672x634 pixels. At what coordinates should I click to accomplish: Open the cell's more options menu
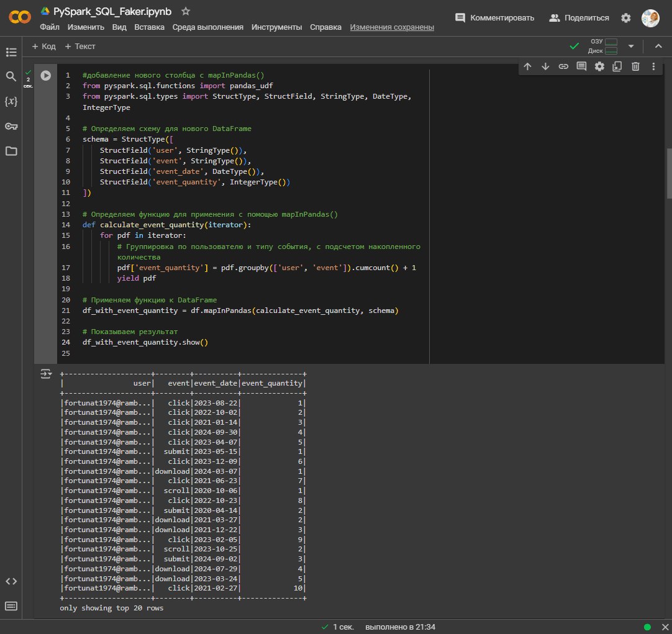pyautogui.click(x=653, y=66)
